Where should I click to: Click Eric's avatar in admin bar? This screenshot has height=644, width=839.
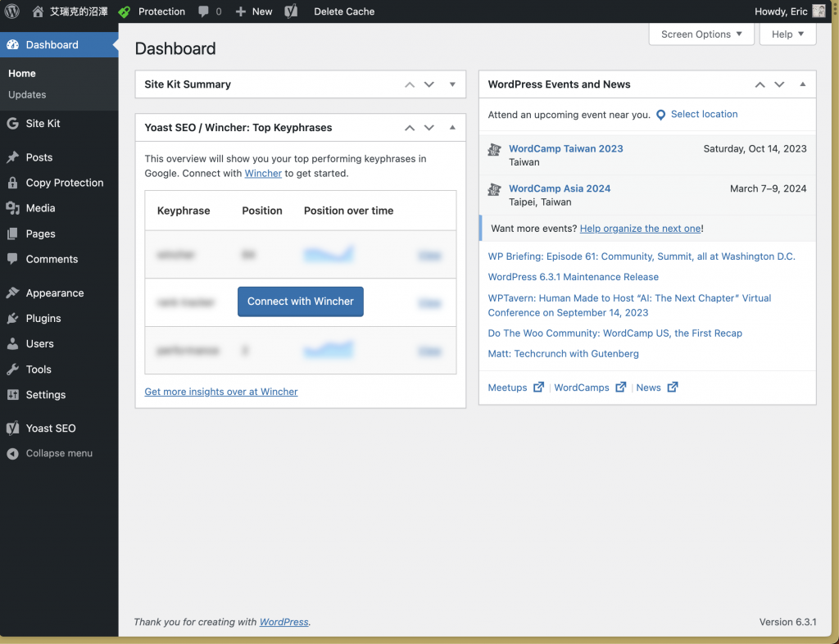pyautogui.click(x=819, y=11)
